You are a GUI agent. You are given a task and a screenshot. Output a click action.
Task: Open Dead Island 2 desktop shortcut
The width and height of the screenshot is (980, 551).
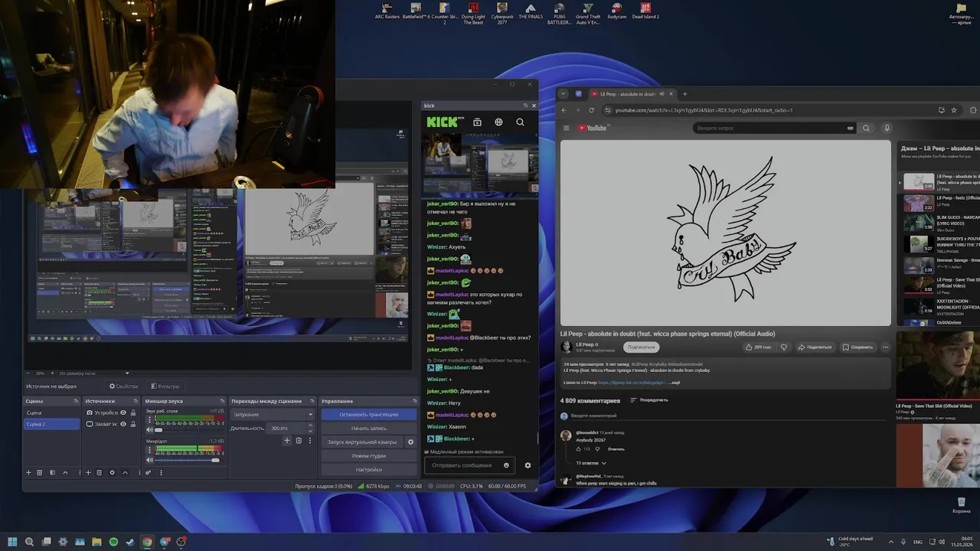pyautogui.click(x=645, y=11)
